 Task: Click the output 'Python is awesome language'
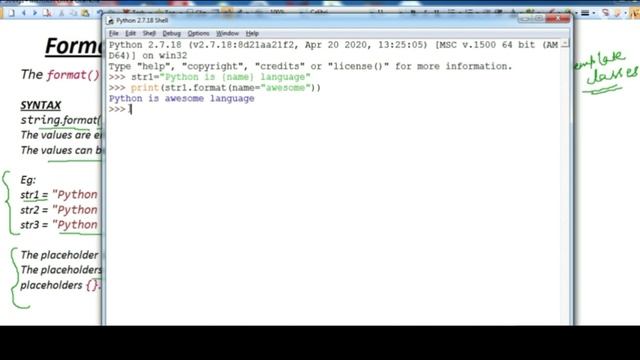pyautogui.click(x=182, y=99)
